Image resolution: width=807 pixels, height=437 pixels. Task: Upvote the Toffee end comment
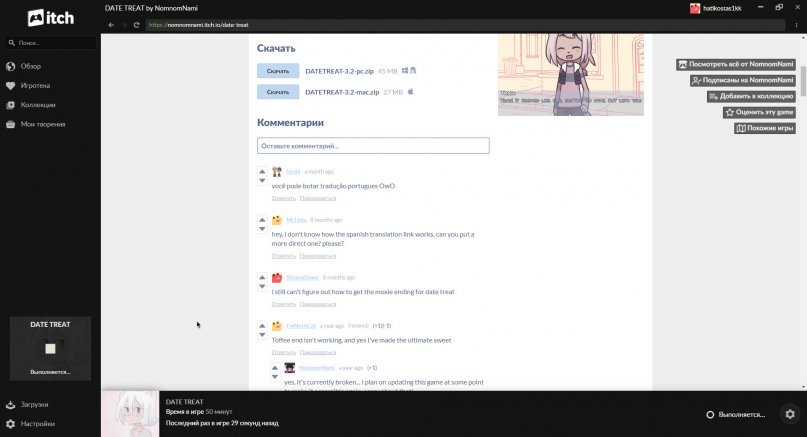click(x=262, y=326)
